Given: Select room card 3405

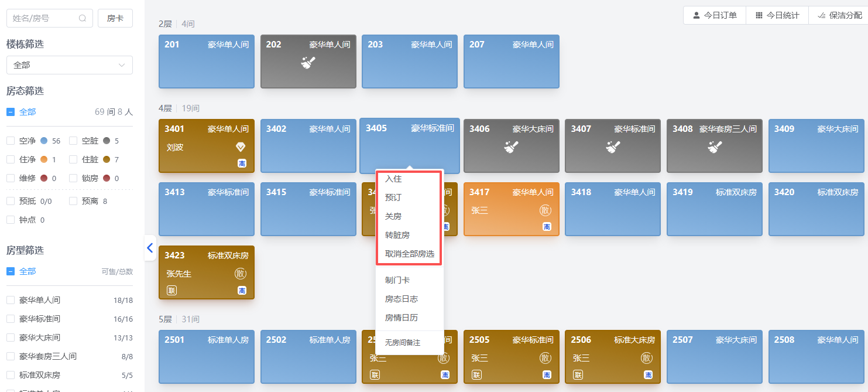Looking at the screenshot, I should (x=410, y=145).
